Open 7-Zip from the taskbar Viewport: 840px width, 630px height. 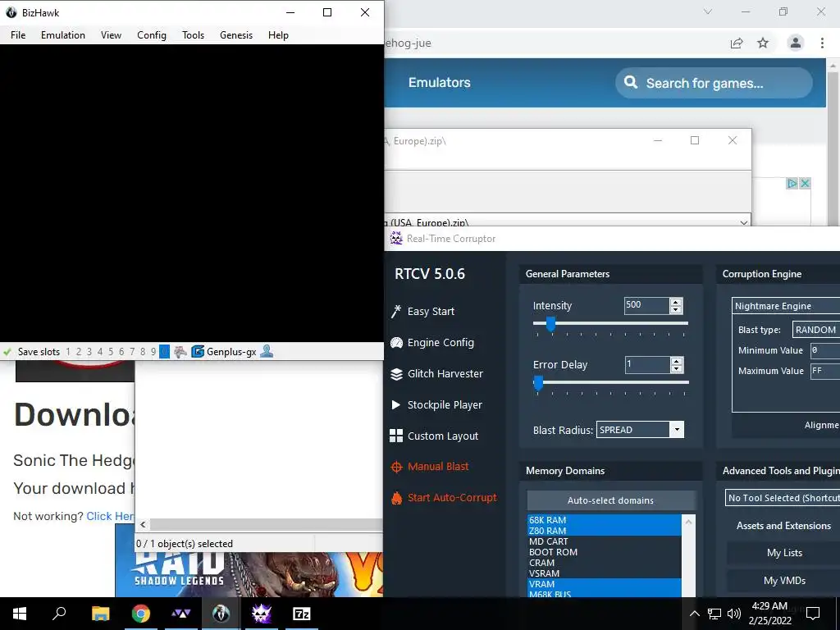pos(302,614)
